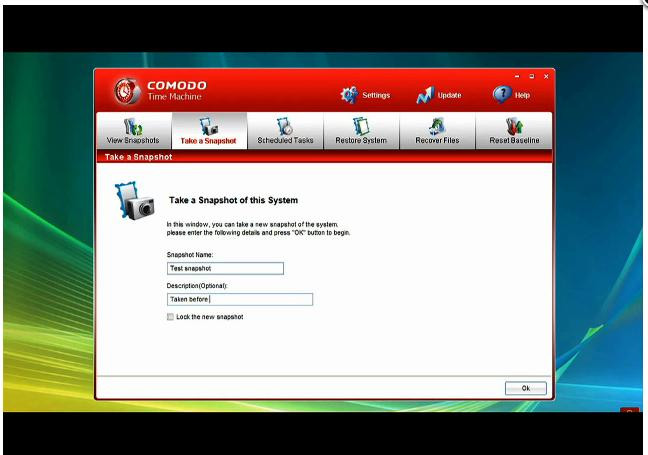Image resolution: width=648 pixels, height=455 pixels.
Task: Click the Scheduled Tasks clock tab icon
Action: (285, 126)
